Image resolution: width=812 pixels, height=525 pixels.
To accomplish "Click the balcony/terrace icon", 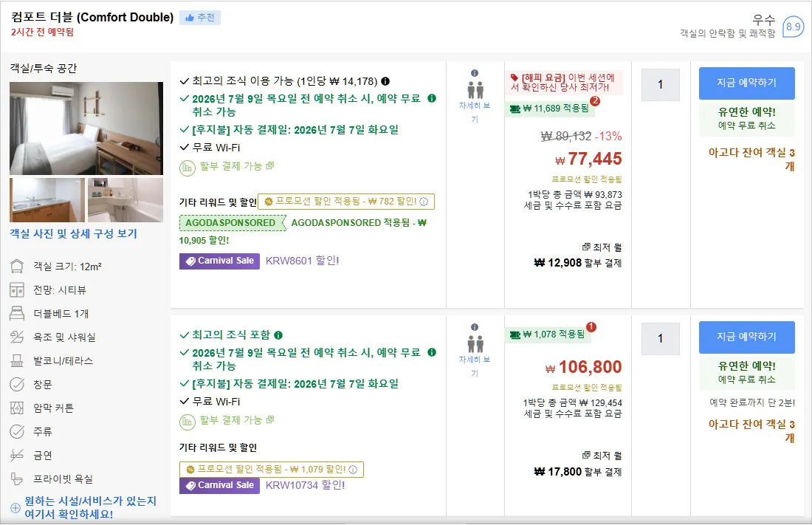I will (x=17, y=361).
